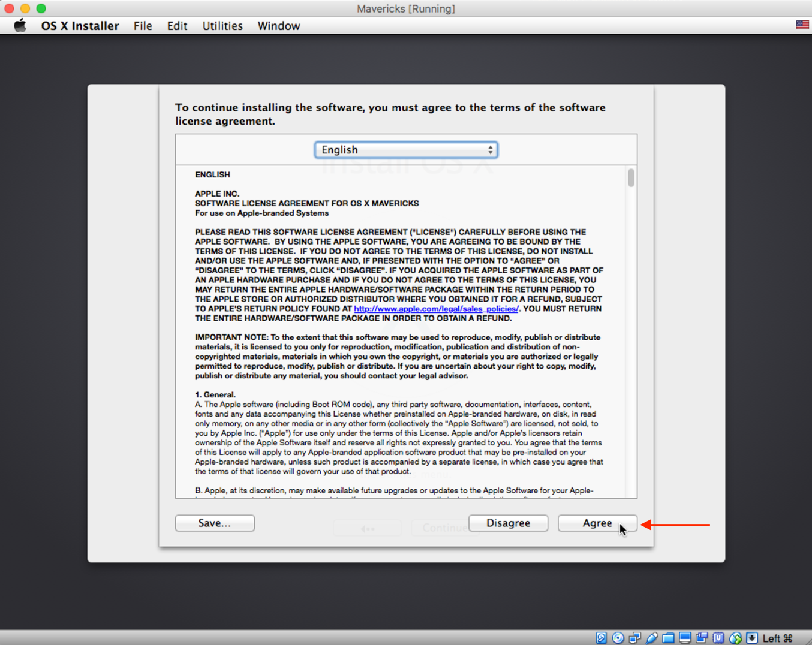Open the File menu
Image resolution: width=812 pixels, height=645 pixels.
(143, 26)
